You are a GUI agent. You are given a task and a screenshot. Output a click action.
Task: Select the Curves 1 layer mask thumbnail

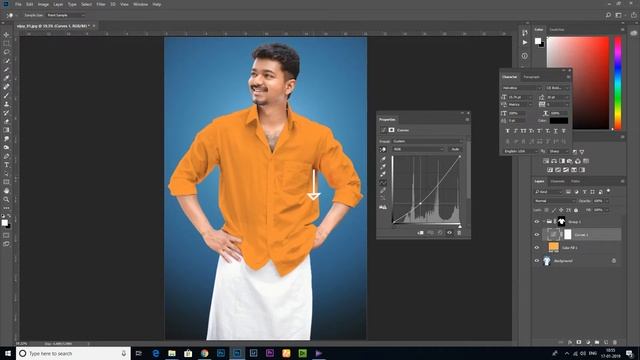[x=568, y=235]
